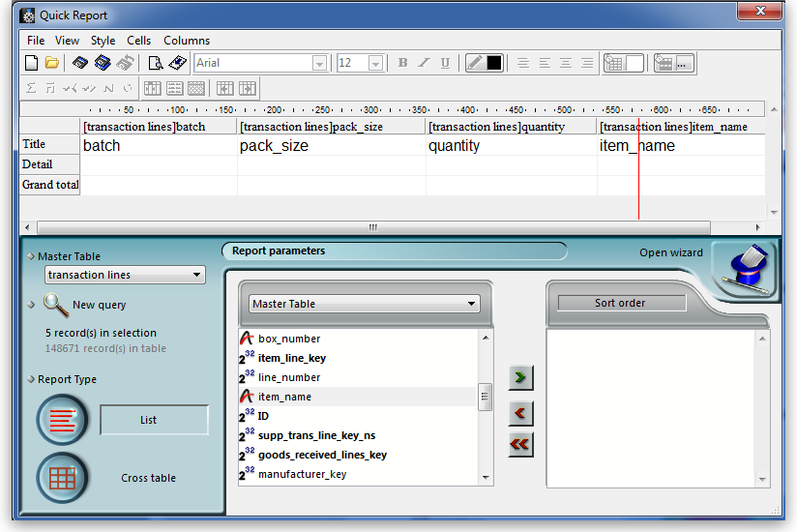Open the Columns menu
This screenshot has width=797, height=532.
click(x=187, y=41)
